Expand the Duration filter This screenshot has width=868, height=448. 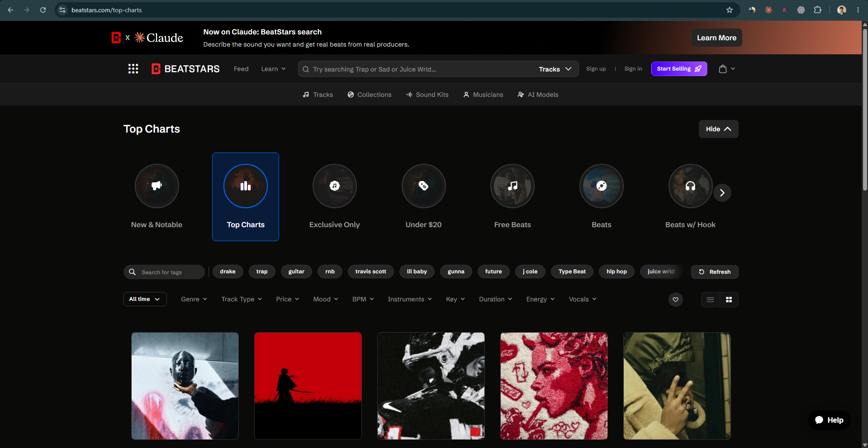[496, 299]
